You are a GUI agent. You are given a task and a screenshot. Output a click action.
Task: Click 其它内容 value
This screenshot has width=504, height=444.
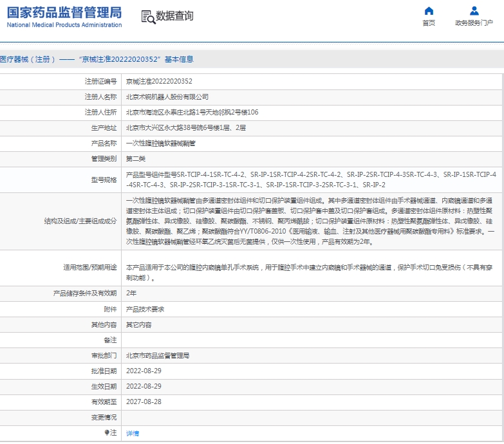pyautogui.click(x=139, y=325)
